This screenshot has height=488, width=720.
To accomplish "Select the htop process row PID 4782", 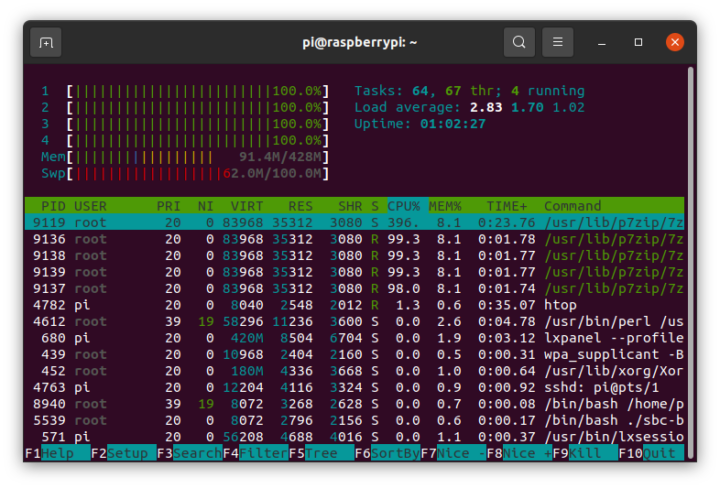I will coord(354,305).
